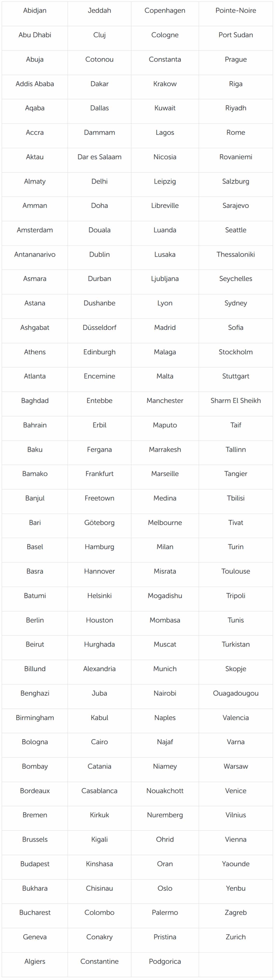Click the Antananarivo cell
The image size is (275, 980).
(x=35, y=254)
